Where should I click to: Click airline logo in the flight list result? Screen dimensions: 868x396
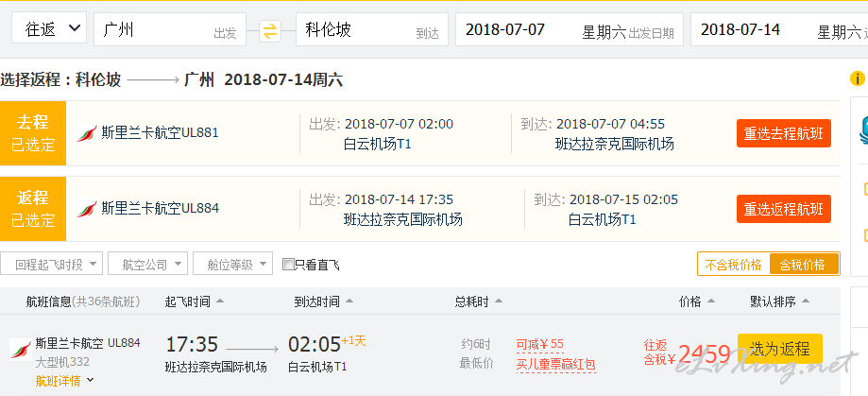21,350
